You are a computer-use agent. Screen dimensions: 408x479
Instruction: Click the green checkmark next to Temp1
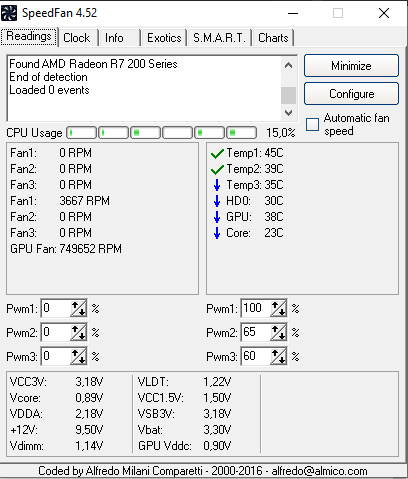[x=217, y=153]
